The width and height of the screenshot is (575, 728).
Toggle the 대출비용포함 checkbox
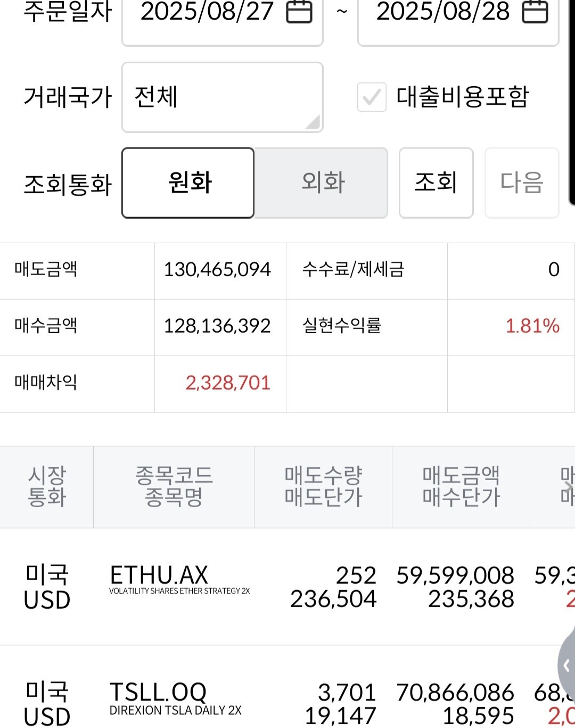(372, 97)
